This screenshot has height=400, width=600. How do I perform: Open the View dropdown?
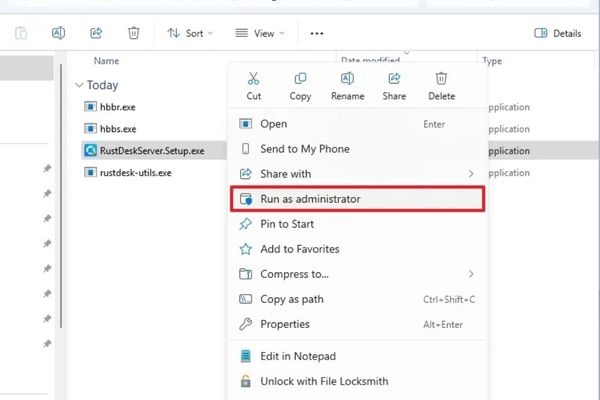click(260, 33)
